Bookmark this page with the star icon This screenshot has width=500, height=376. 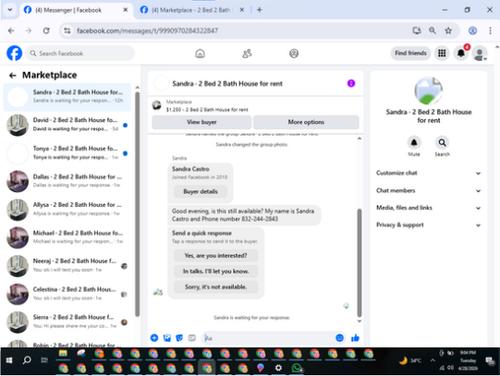448,31
